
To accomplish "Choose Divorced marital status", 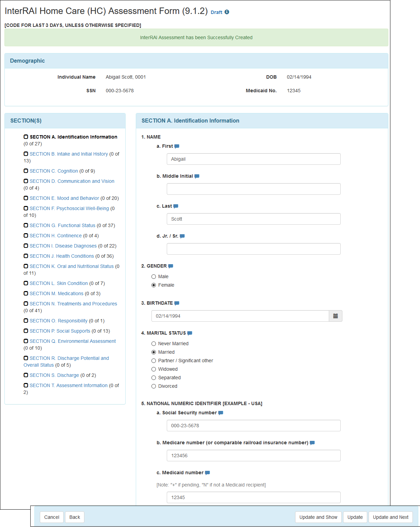I will pos(154,386).
